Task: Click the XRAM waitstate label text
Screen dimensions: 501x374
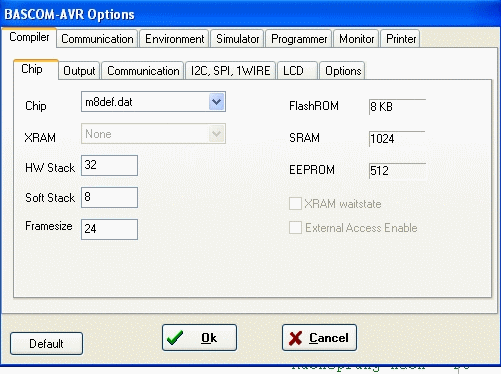Action: pos(343,204)
